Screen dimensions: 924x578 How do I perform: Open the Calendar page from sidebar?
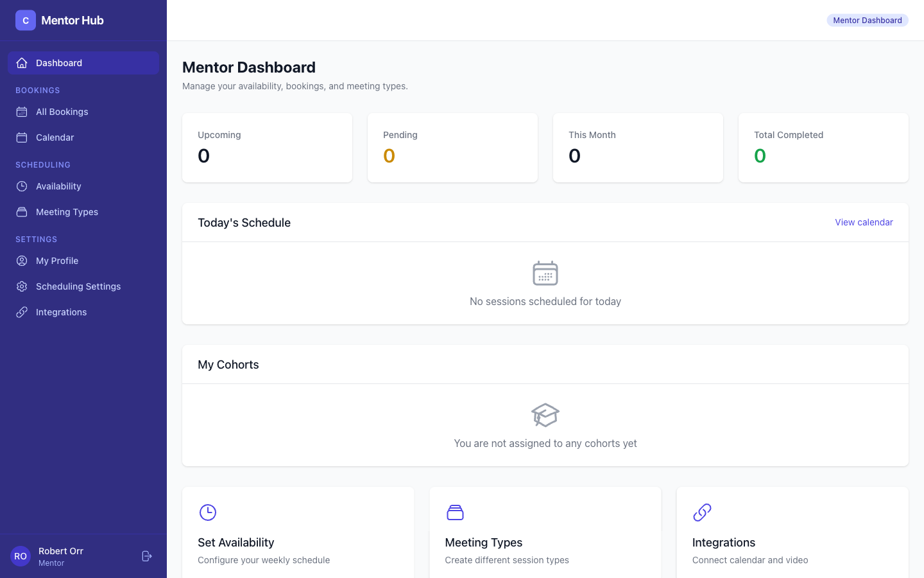[55, 137]
